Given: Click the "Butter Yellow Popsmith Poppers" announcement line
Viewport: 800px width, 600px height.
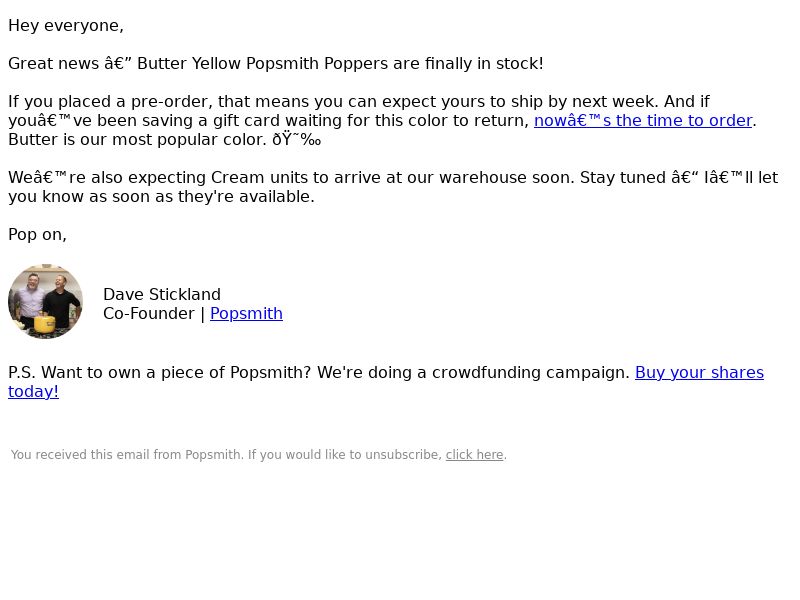Looking at the screenshot, I should pyautogui.click(x=276, y=64).
